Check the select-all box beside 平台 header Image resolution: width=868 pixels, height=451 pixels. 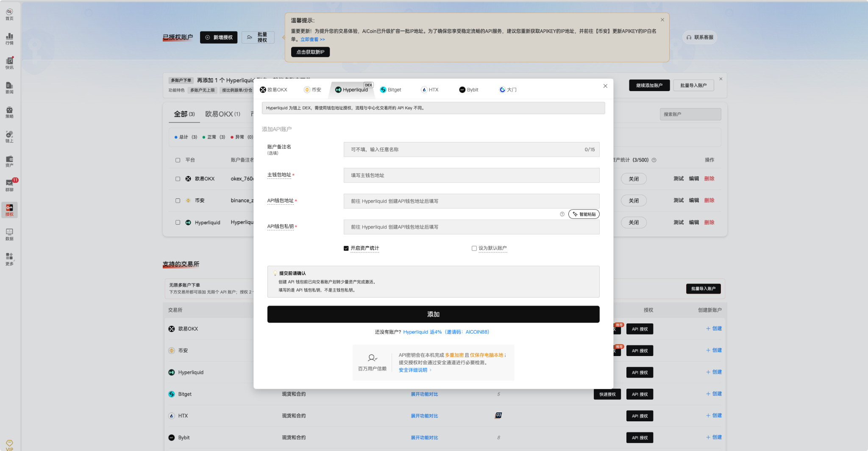tap(178, 160)
